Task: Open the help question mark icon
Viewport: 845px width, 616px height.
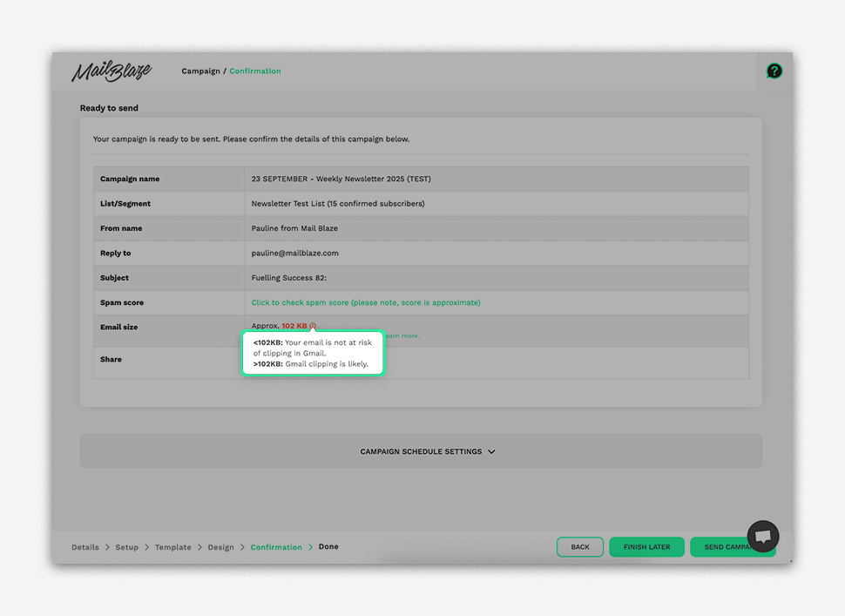Action: 774,71
